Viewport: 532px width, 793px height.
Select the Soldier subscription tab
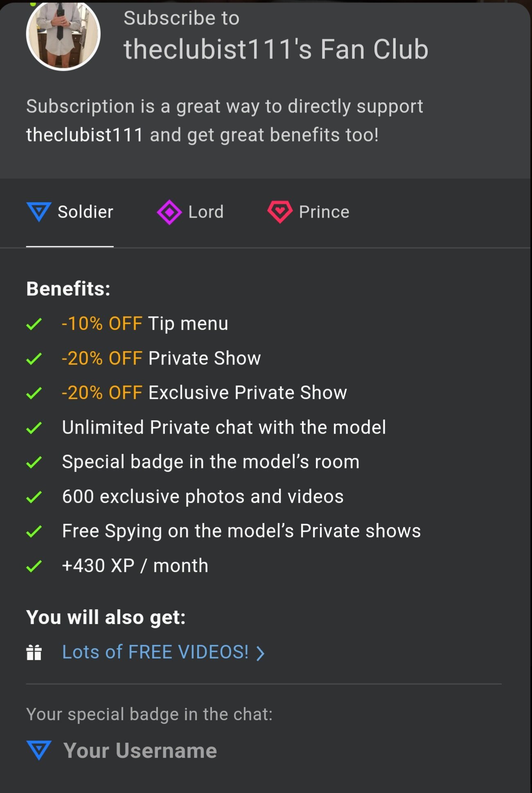point(85,212)
